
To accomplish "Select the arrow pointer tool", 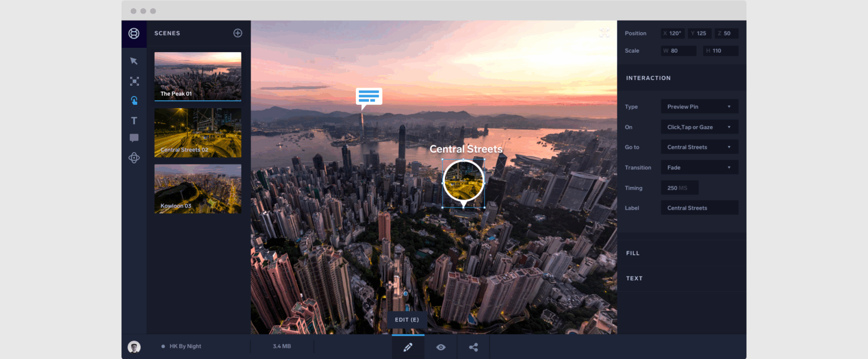I will [x=134, y=61].
